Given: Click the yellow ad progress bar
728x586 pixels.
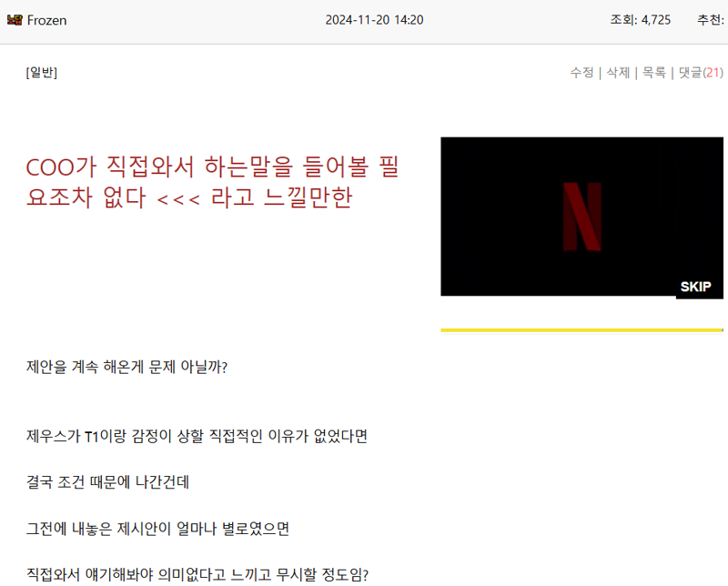Looking at the screenshot, I should click(581, 330).
